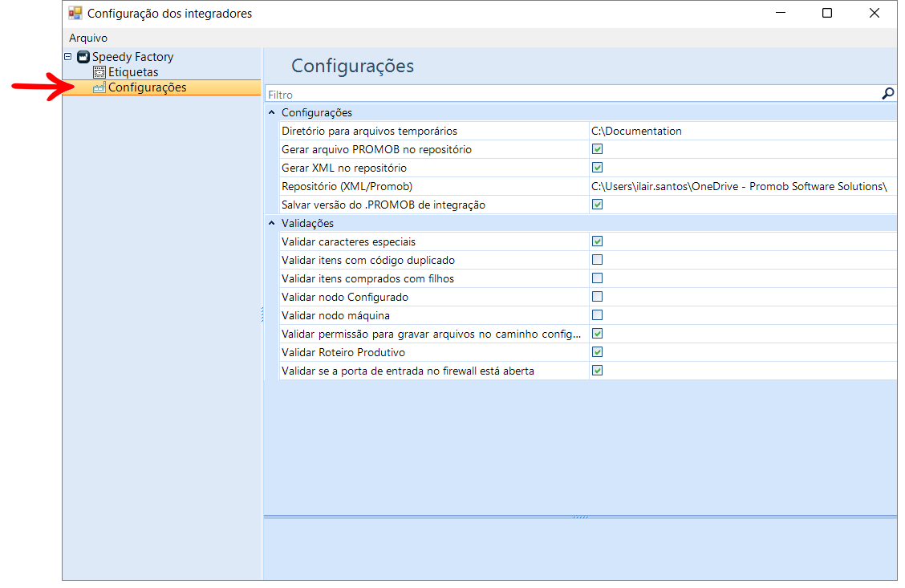Uncheck Validar caracteres especiais
This screenshot has width=905, height=588.
click(598, 241)
